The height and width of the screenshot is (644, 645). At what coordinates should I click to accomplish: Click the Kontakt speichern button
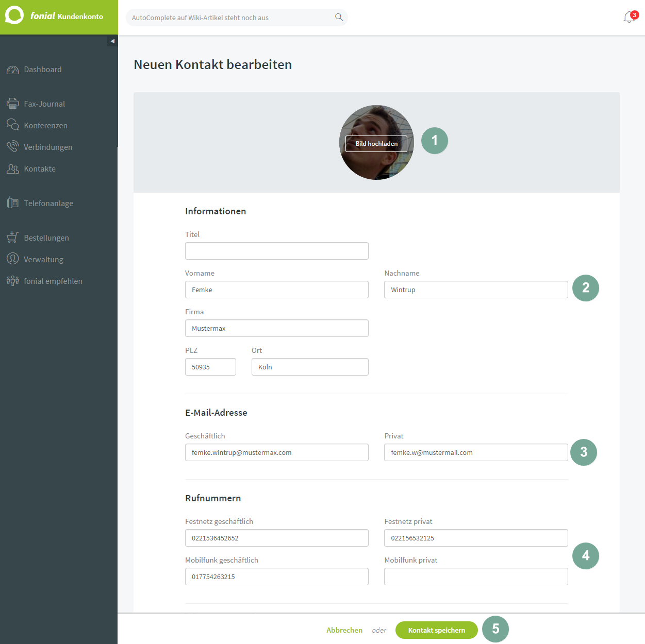click(436, 630)
